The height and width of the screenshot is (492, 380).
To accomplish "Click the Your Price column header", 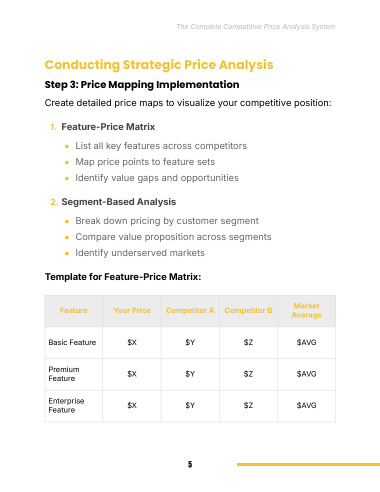I will pyautogui.click(x=132, y=310).
